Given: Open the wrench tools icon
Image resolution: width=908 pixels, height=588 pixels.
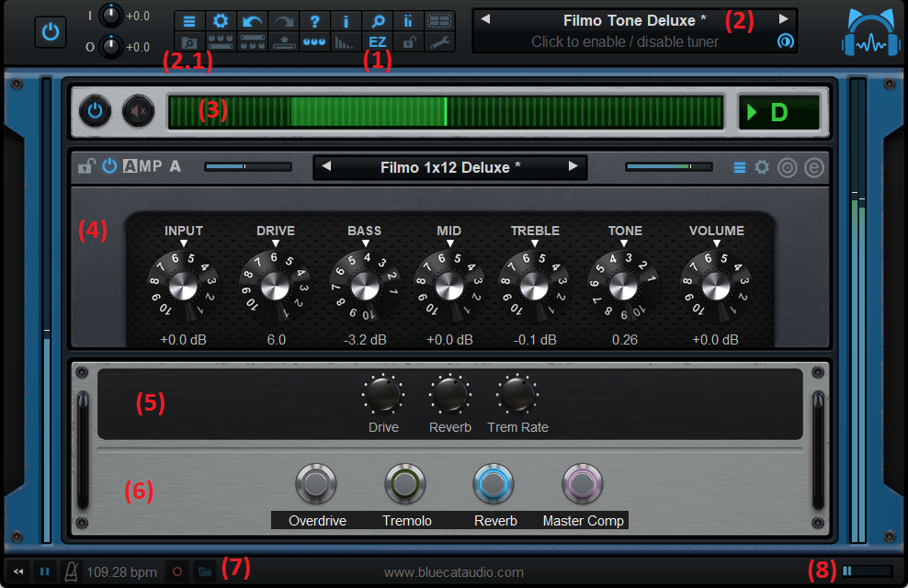Looking at the screenshot, I should (439, 42).
